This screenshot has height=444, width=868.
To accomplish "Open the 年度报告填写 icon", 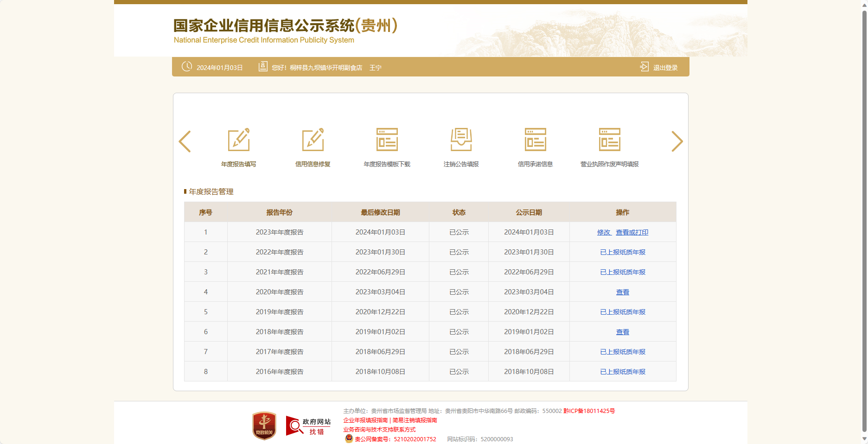I will coord(239,140).
